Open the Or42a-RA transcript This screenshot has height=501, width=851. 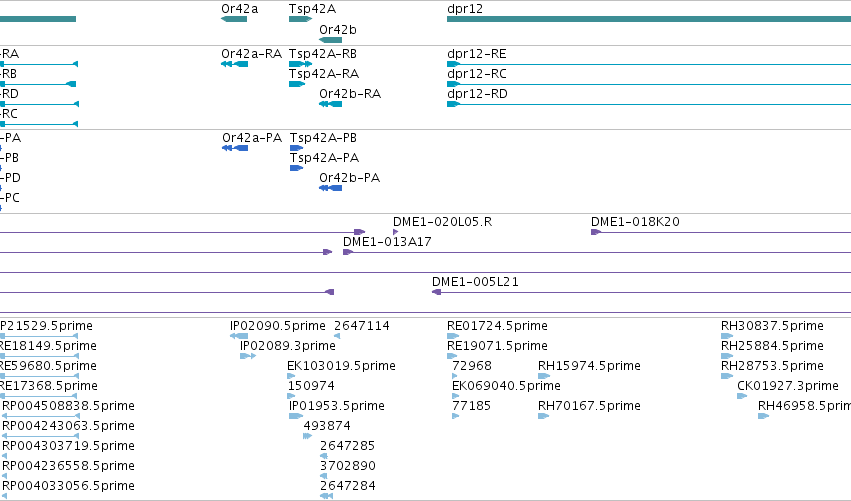(234, 64)
